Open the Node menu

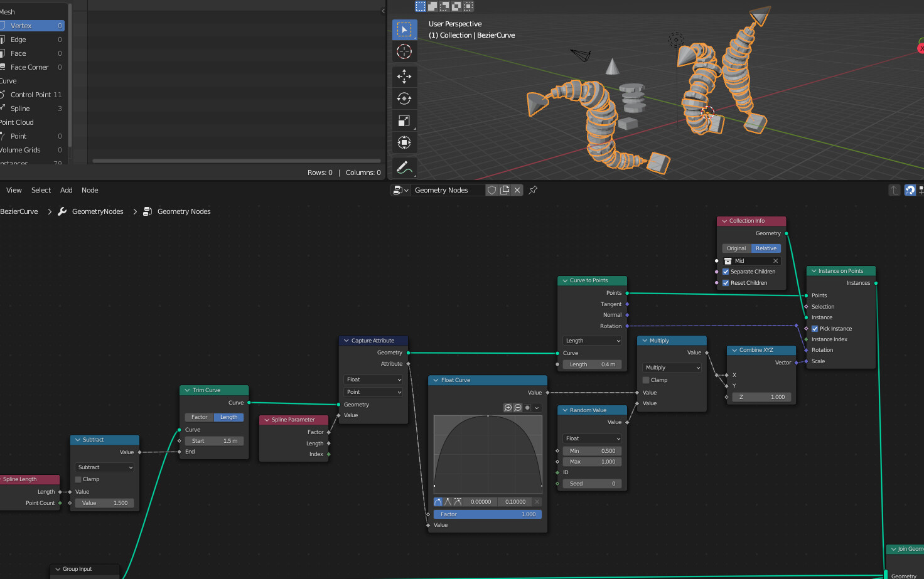(90, 190)
